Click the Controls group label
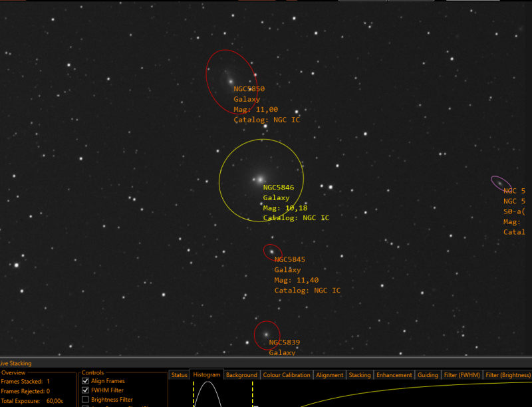 [x=92, y=372]
